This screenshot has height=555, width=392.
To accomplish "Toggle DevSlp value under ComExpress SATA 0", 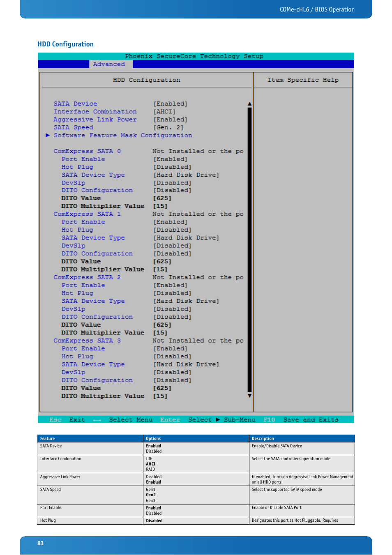I will click(x=172, y=183).
